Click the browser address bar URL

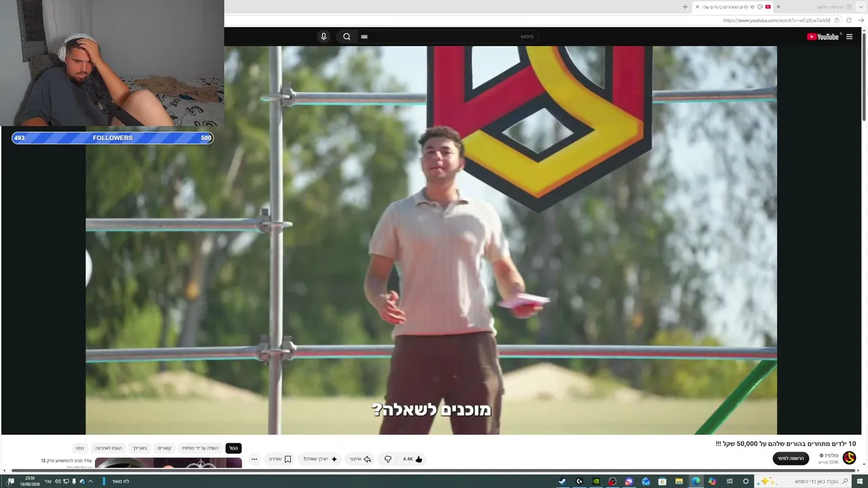click(776, 20)
